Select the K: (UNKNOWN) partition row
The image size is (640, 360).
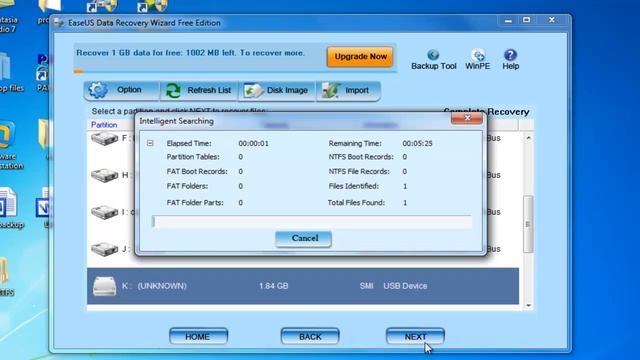pyautogui.click(x=303, y=286)
